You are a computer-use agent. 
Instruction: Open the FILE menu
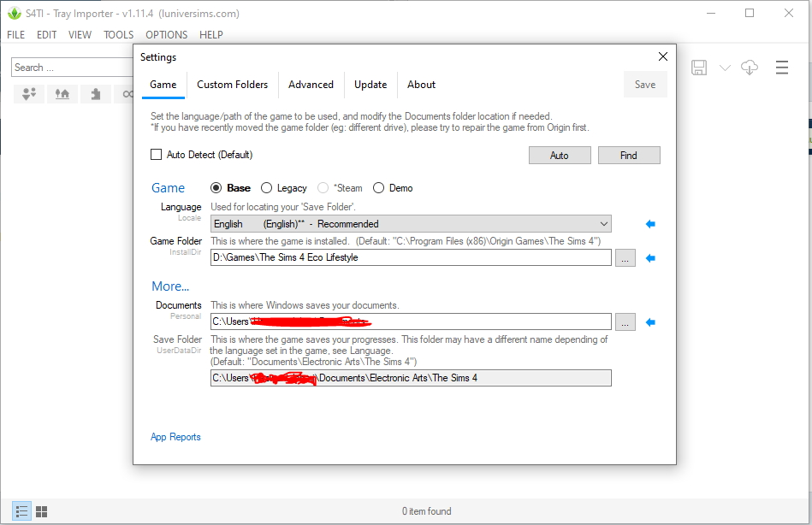(x=15, y=35)
